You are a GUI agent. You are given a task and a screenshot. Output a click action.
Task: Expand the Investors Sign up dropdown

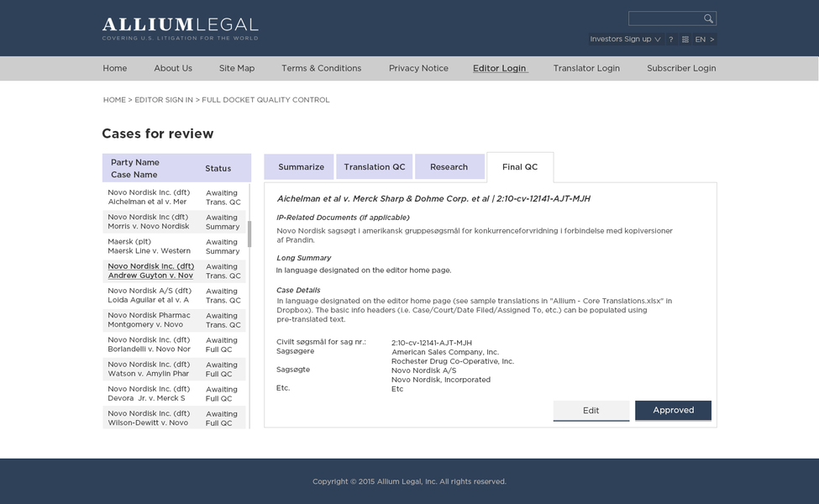(625, 39)
